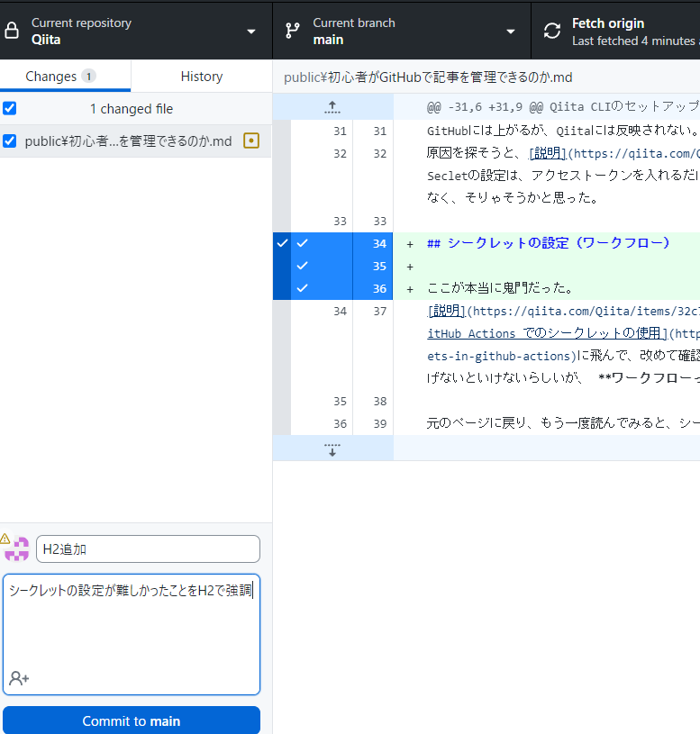
Task: Click the user avatar beside summary
Action: [x=17, y=549]
